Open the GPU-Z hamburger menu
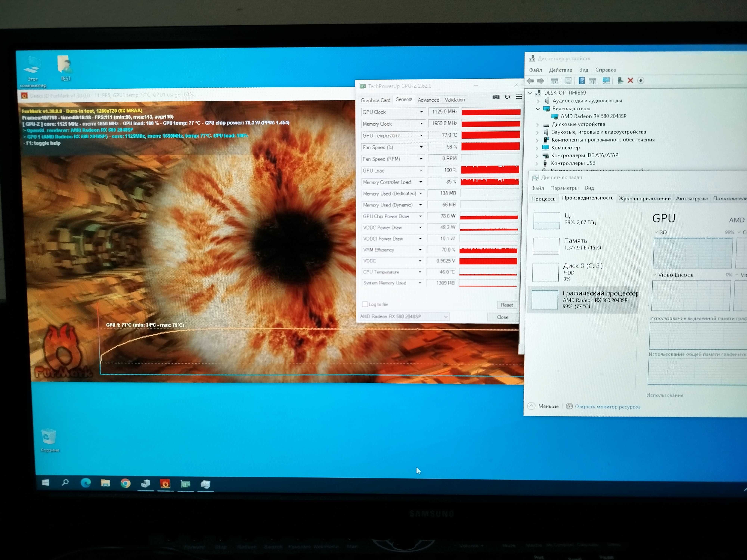Viewport: 747px width, 560px height. (x=519, y=97)
